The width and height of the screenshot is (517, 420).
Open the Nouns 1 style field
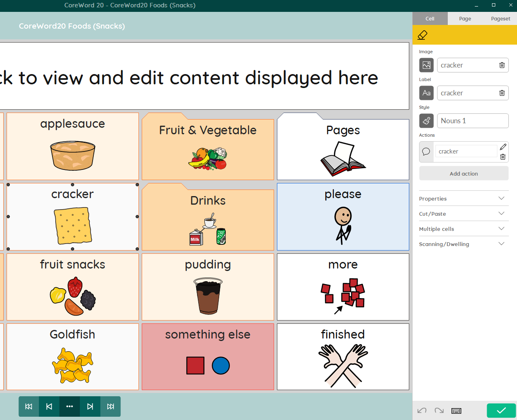473,121
